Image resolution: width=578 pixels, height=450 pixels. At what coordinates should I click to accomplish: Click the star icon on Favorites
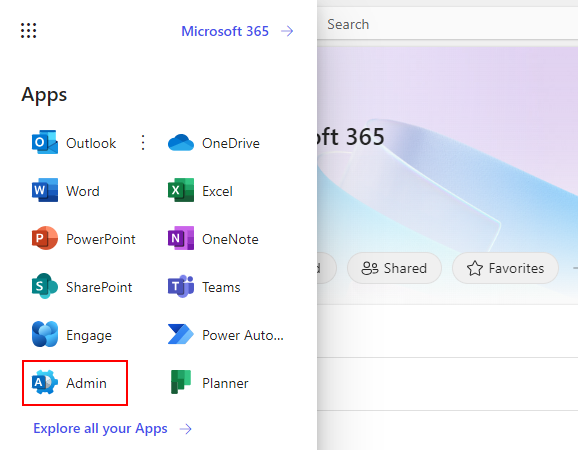click(x=475, y=268)
